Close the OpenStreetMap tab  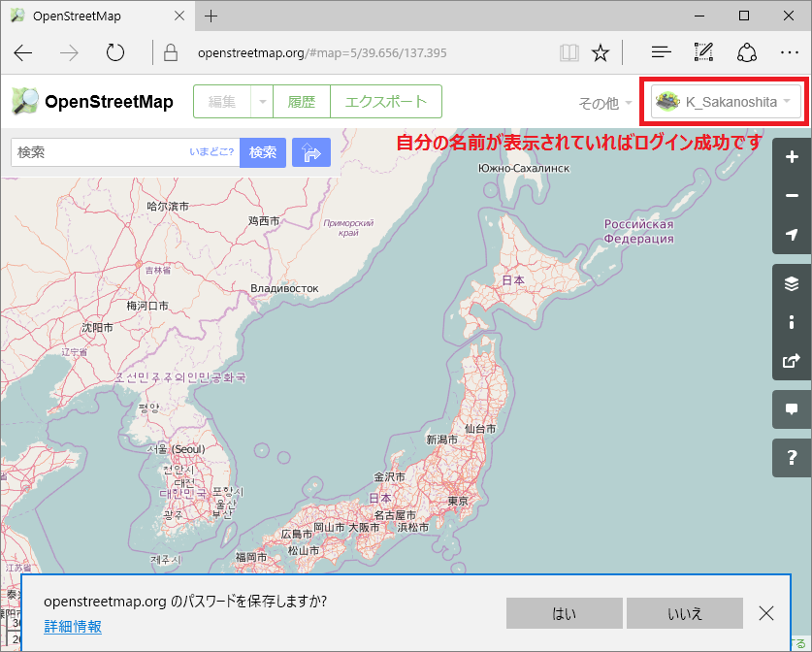point(179,16)
